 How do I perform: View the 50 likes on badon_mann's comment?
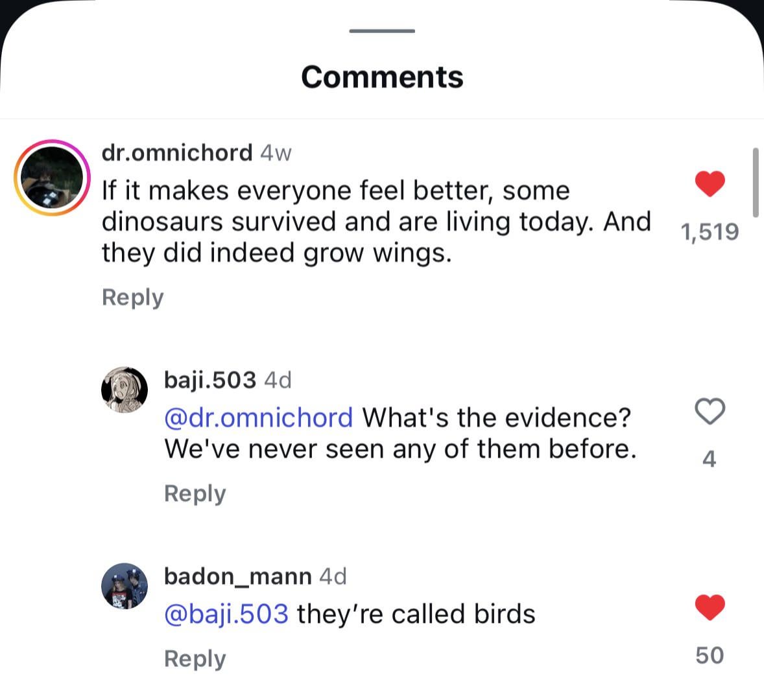pos(710,655)
